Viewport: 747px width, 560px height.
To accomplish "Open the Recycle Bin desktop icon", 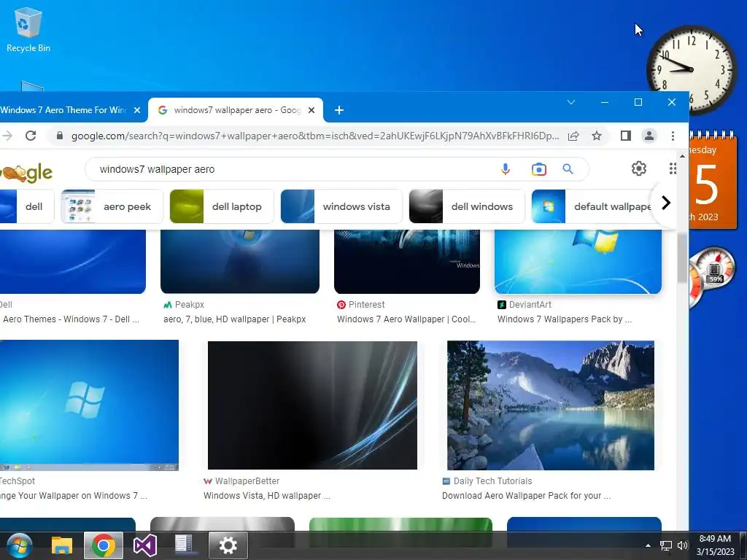I will pyautogui.click(x=28, y=29).
